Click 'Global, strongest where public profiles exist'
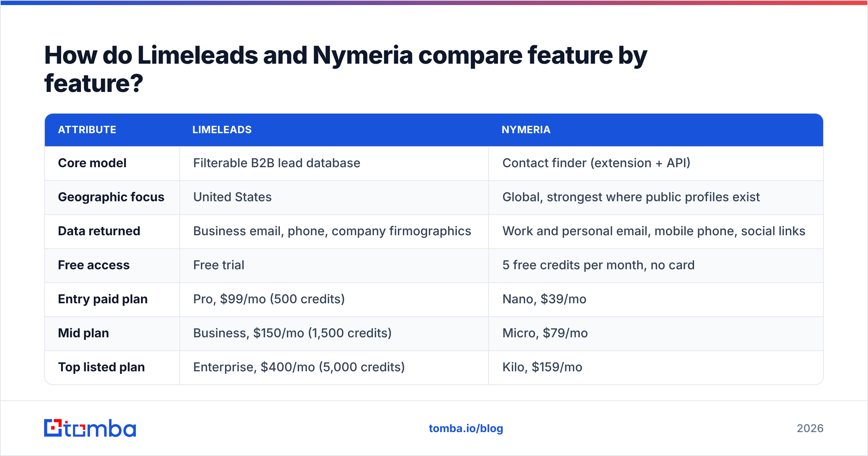Screen dimensions: 868x456 pos(631,197)
